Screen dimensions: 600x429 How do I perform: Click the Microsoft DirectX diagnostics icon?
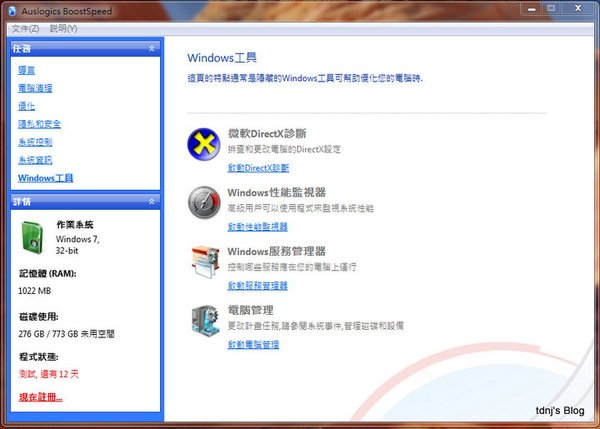point(204,144)
